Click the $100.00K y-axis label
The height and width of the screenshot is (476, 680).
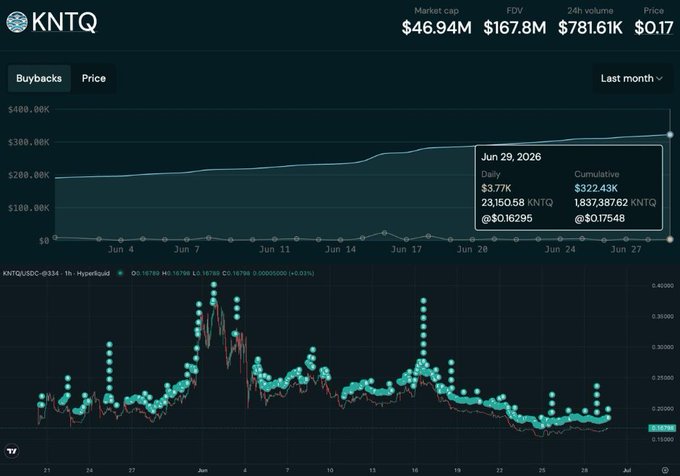[29, 208]
